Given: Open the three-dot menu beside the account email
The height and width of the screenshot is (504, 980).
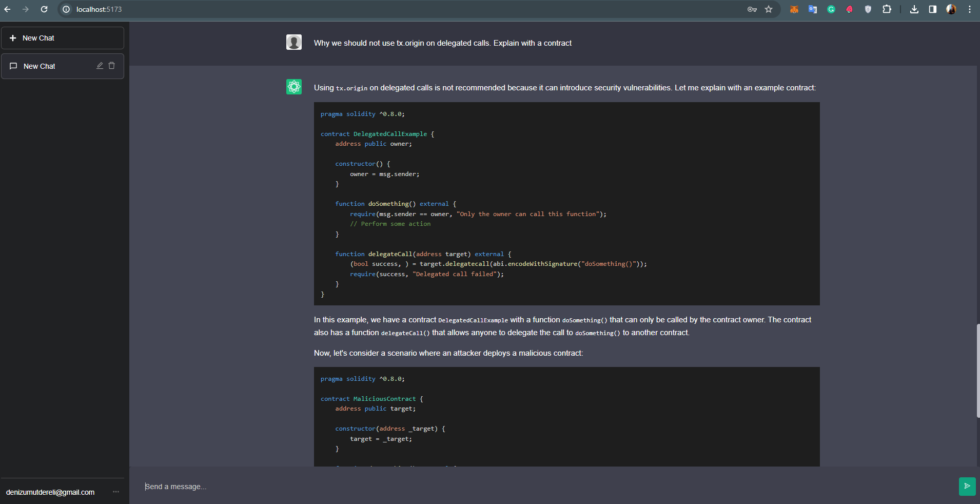Looking at the screenshot, I should pos(116,492).
